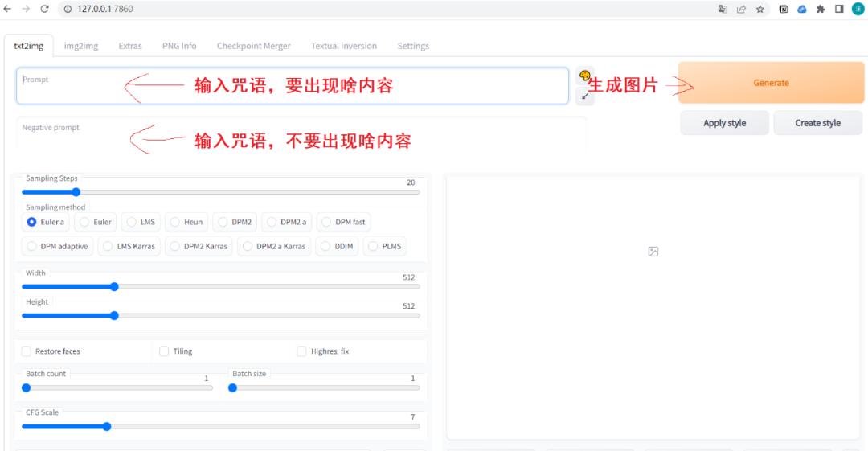Enable the Highres. fix checkbox
The width and height of the screenshot is (868, 451).
coord(302,351)
